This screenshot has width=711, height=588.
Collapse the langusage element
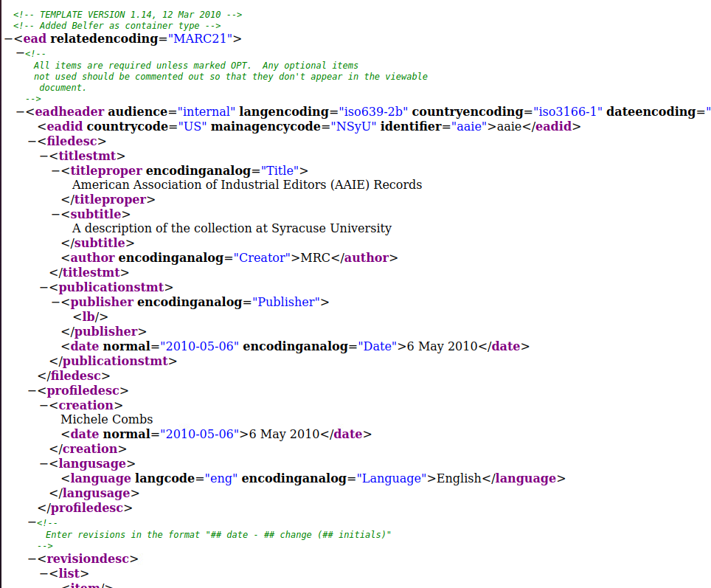[44, 464]
